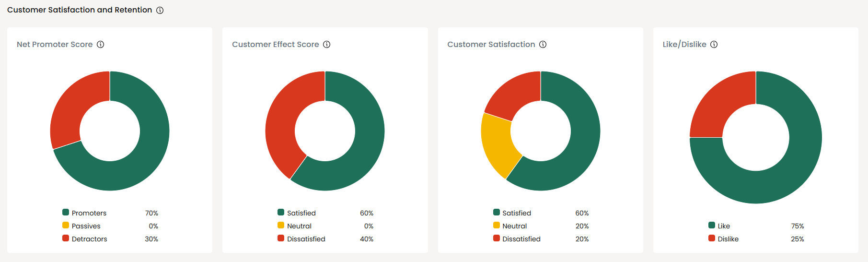868x262 pixels.
Task: Click the Net Promoter Score info icon
Action: [101, 45]
